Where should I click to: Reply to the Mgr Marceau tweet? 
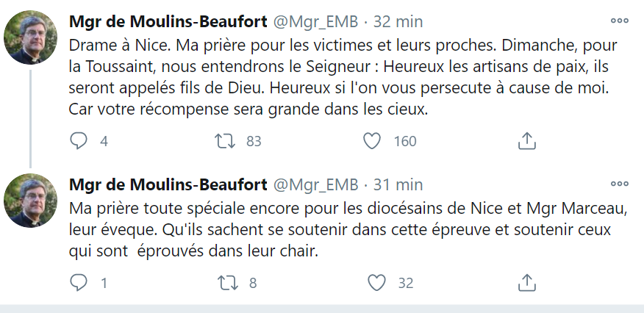click(79, 282)
